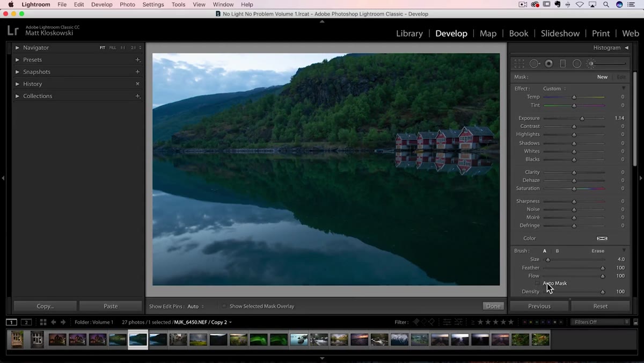The height and width of the screenshot is (363, 644).
Task: Clear history with the X icon
Action: pos(138,84)
